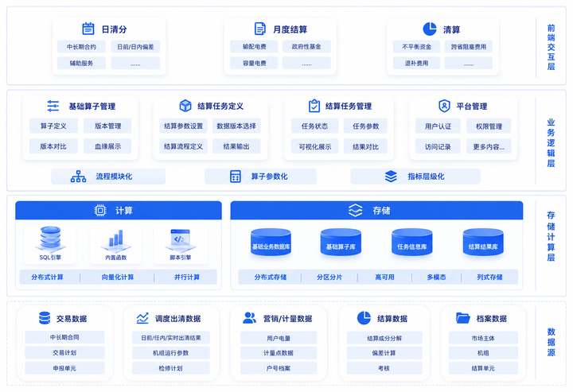Screen dimensions: 573x392
Task: Click the database icon beside 交易数据
Action: tap(45, 318)
